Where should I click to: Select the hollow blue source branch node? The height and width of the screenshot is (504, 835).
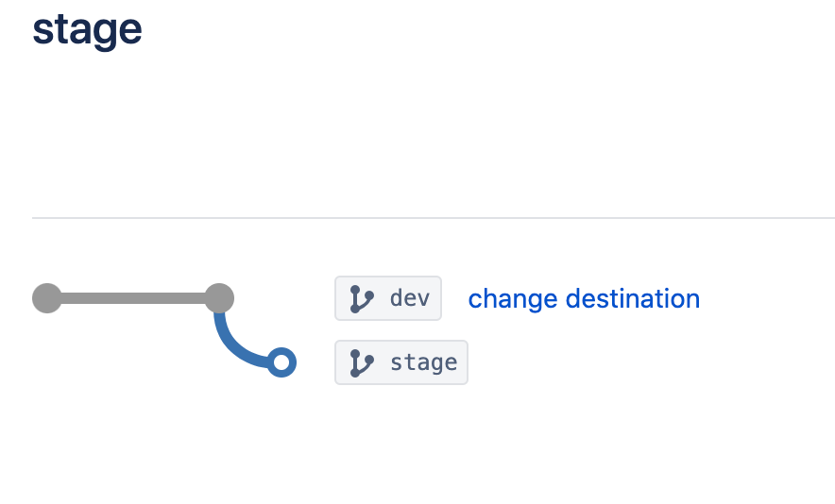pos(281,362)
